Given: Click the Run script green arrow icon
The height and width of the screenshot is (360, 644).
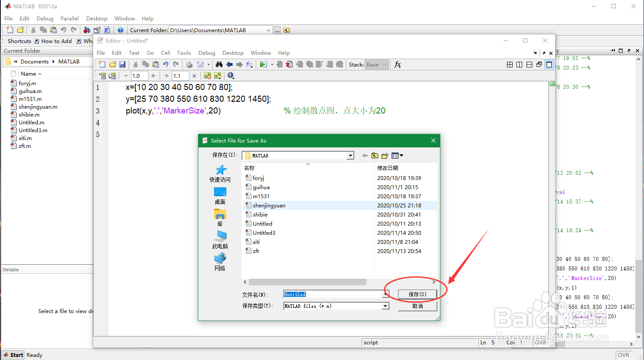Looking at the screenshot, I should pos(263,64).
